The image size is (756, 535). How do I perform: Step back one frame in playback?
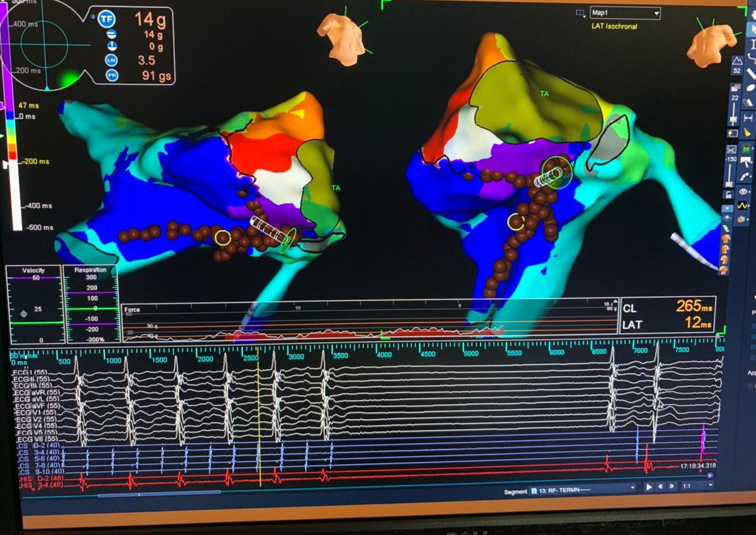click(x=660, y=487)
